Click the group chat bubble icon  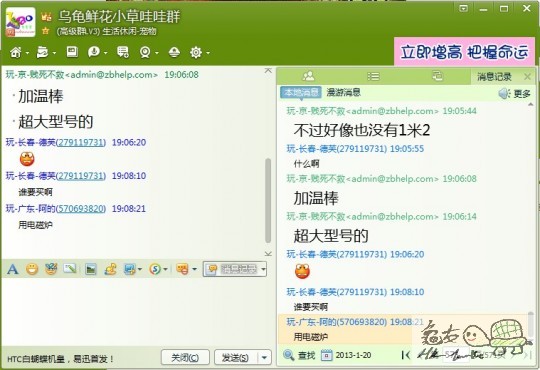93,52
